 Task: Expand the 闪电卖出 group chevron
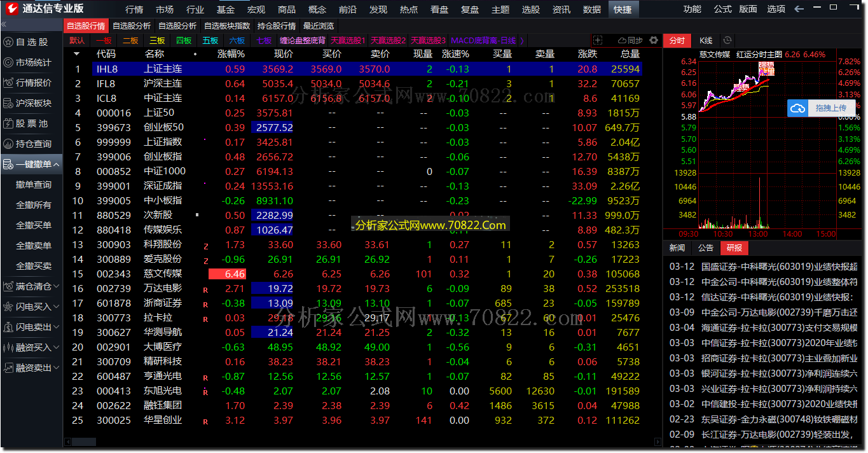pos(57,327)
